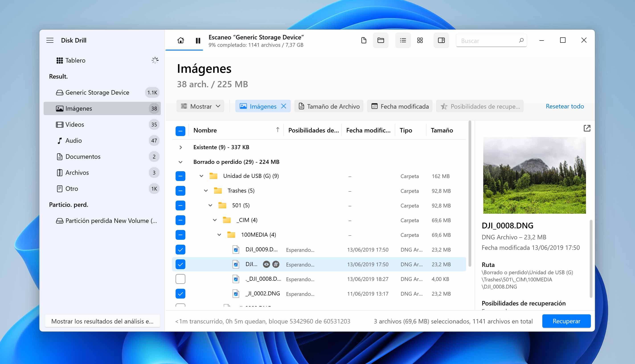Screen dimensions: 635x364
Task: Toggle the select-all checkbox in header
Action: tap(180, 131)
